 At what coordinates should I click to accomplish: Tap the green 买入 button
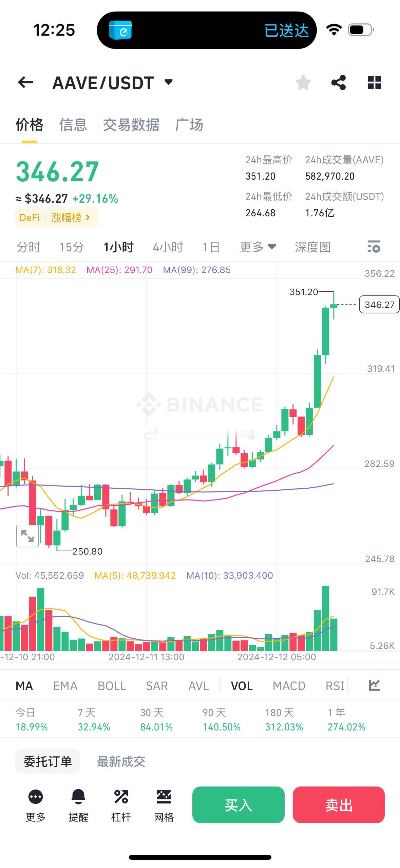(238, 804)
